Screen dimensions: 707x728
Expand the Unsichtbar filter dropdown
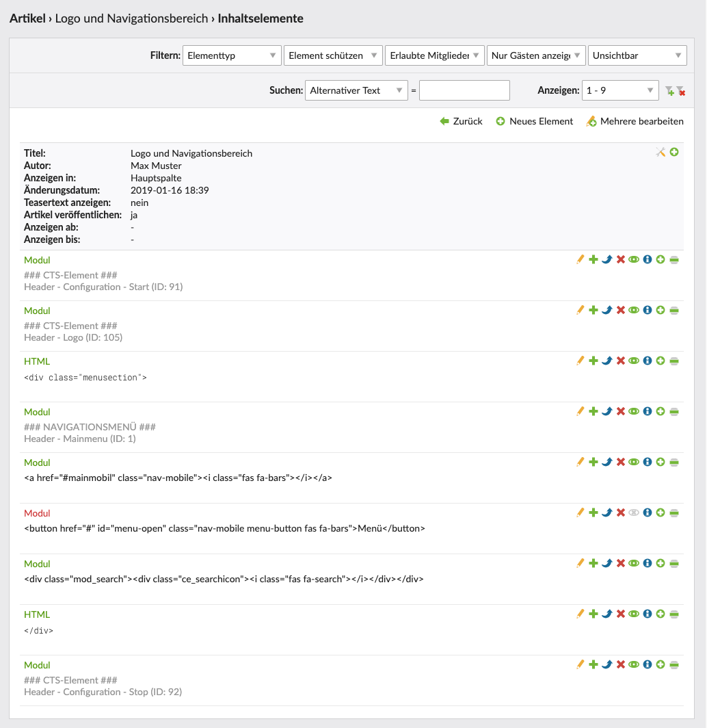(637, 55)
